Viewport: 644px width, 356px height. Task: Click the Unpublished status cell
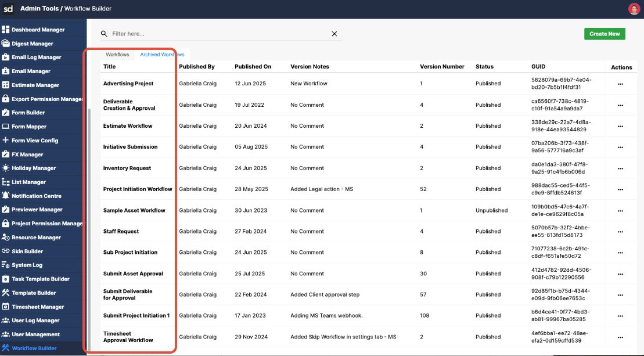point(492,210)
